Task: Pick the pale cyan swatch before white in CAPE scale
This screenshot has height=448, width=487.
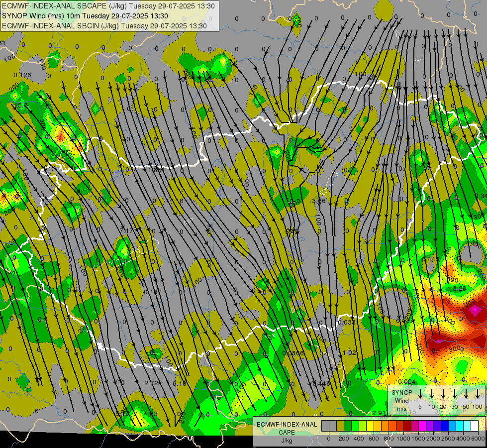Action: click(x=468, y=426)
